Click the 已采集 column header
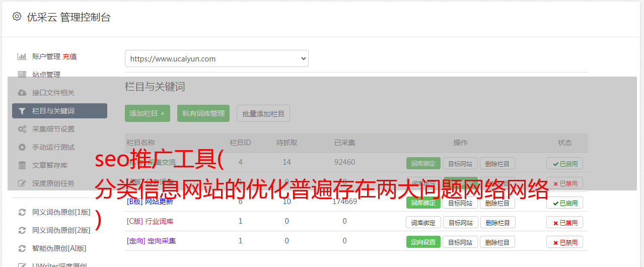Image resolution: width=644 pixels, height=267 pixels. coord(344,143)
